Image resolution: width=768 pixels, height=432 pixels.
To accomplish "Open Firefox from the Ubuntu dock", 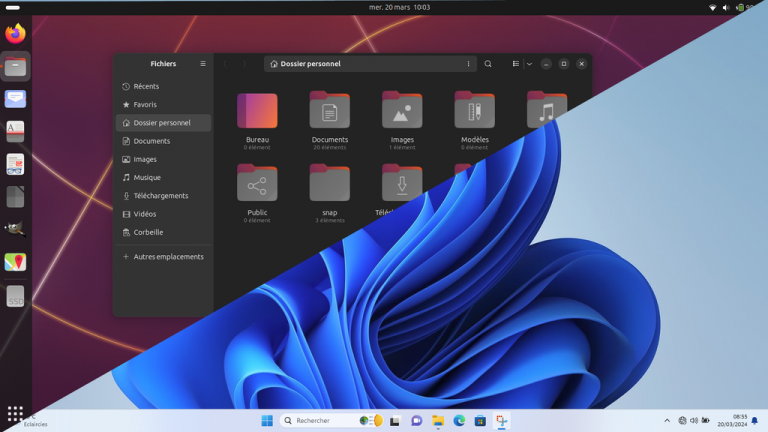I will pyautogui.click(x=15, y=34).
